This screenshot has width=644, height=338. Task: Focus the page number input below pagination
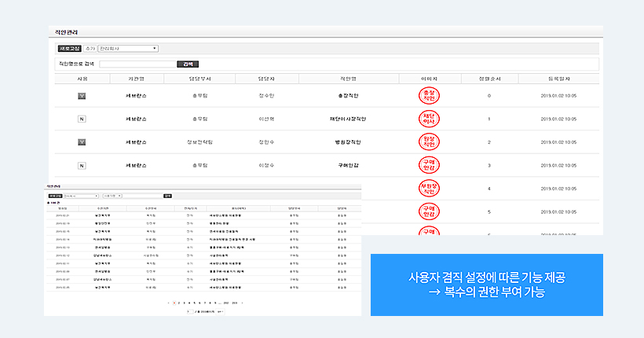[190, 312]
